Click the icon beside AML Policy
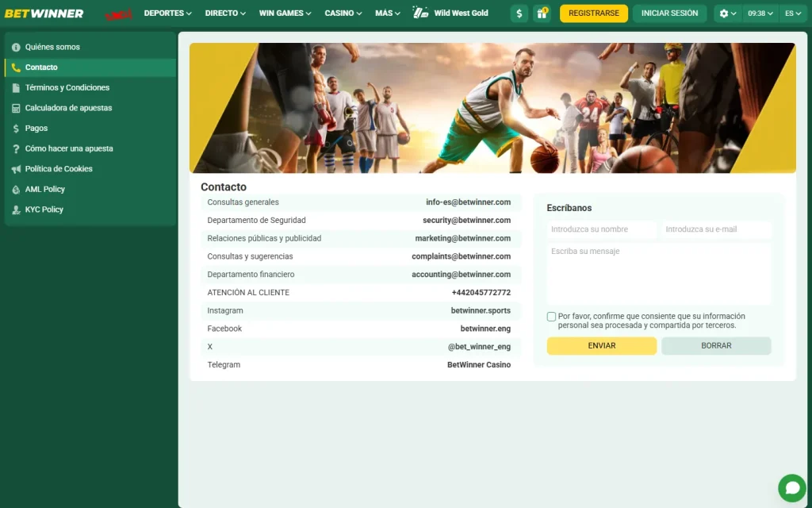 (16, 189)
